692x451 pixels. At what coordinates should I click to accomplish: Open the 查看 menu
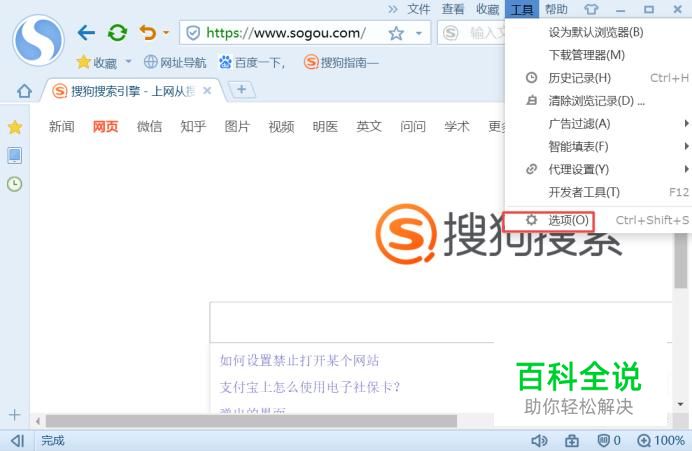click(x=453, y=9)
